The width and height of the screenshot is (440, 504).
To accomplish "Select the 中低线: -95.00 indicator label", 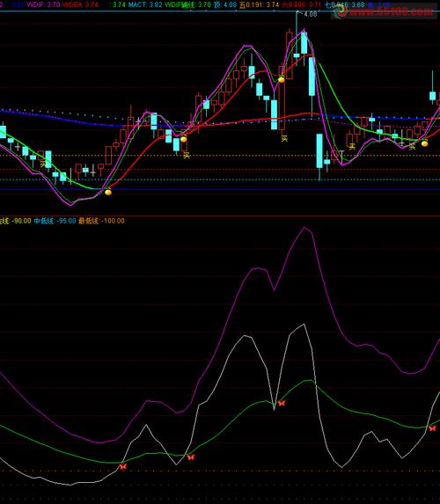I will click(x=55, y=221).
